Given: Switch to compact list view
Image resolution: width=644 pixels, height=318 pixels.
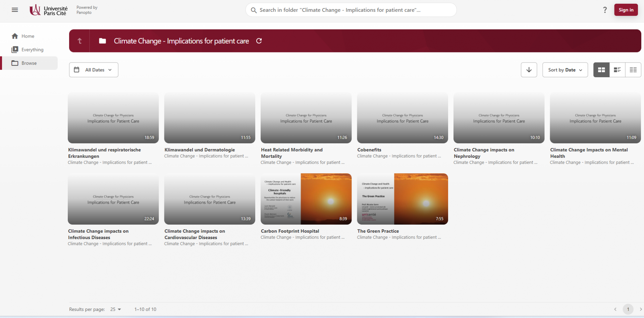Looking at the screenshot, I should point(633,70).
